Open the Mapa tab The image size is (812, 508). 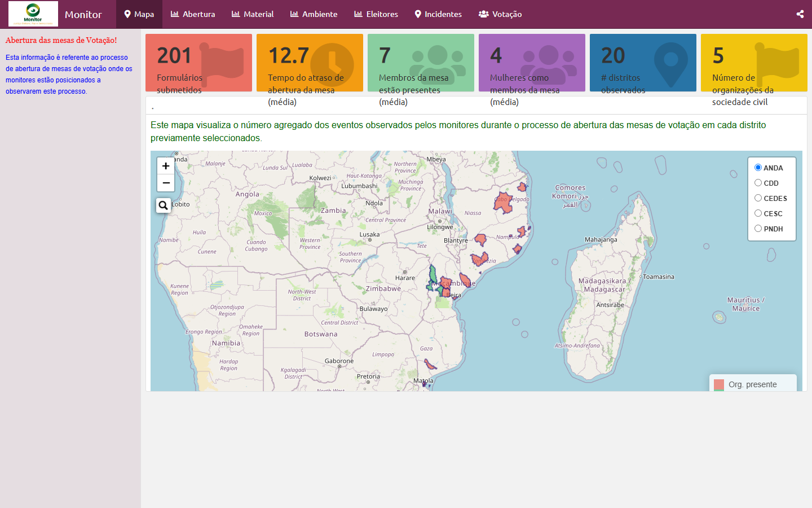[139, 14]
